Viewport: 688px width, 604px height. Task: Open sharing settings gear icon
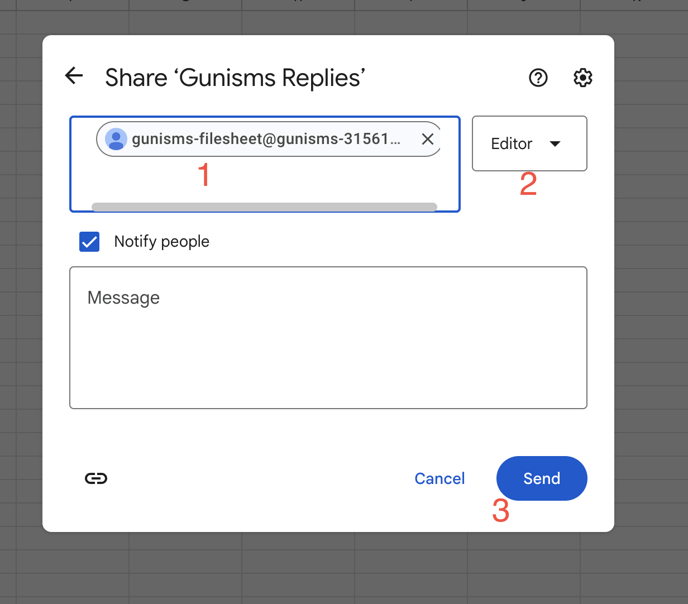coord(583,78)
